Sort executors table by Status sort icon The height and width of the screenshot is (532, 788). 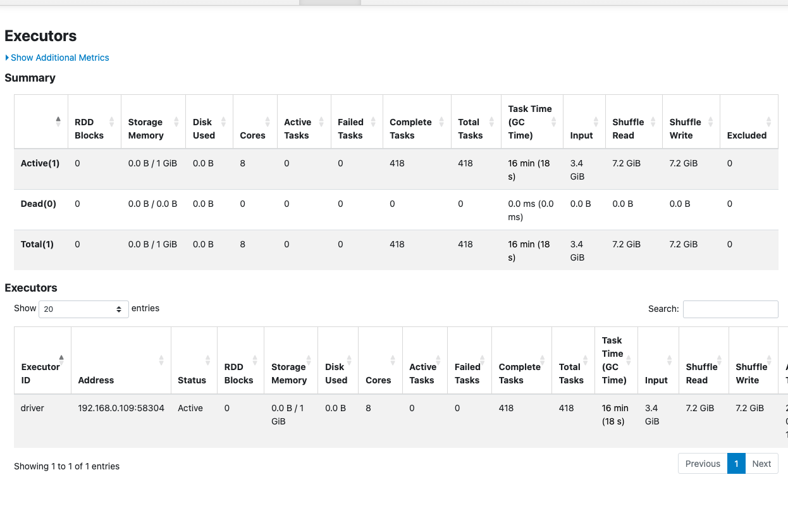point(207,360)
